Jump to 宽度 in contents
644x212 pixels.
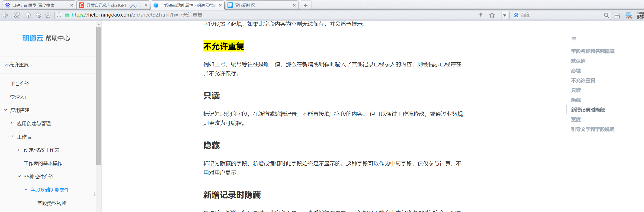coord(576,120)
